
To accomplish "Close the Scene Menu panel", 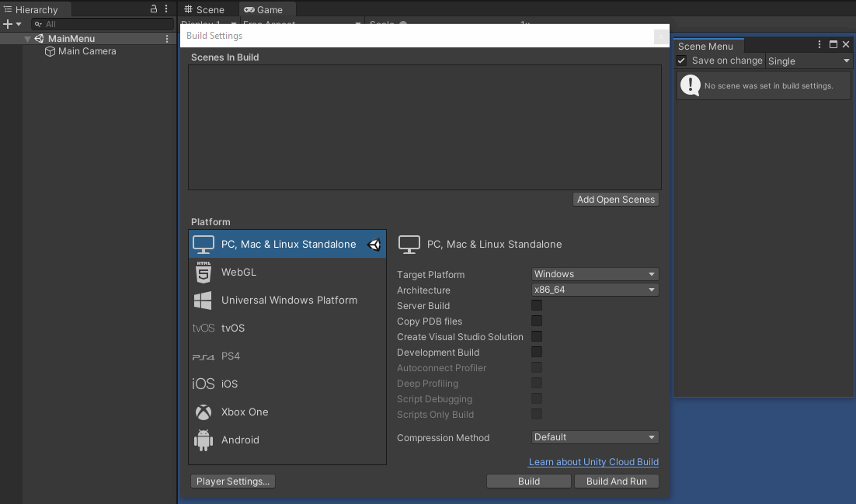I will point(846,45).
